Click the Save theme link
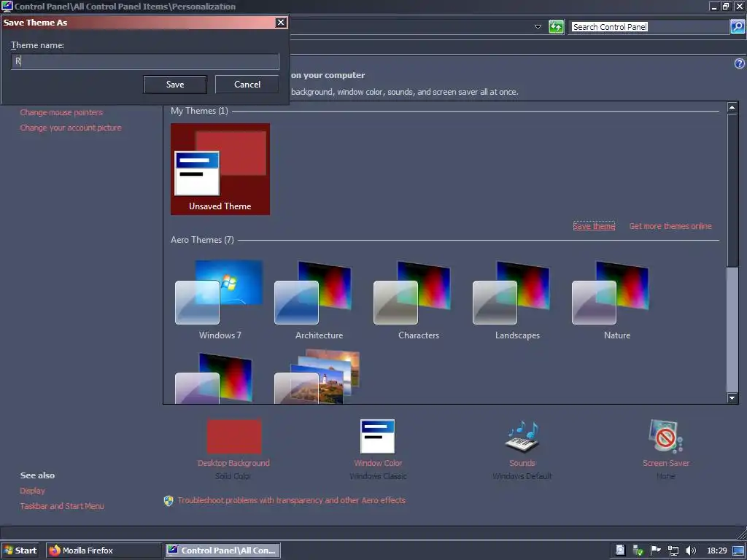The height and width of the screenshot is (560, 747). pos(594,226)
